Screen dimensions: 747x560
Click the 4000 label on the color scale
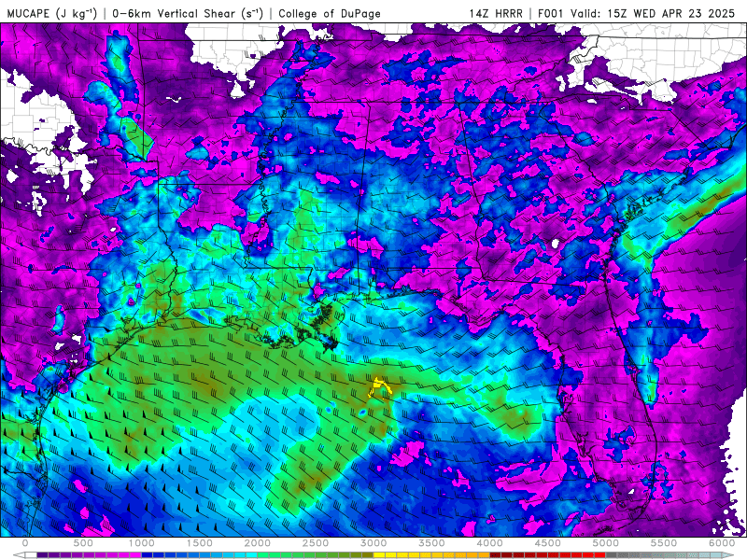[x=489, y=543]
